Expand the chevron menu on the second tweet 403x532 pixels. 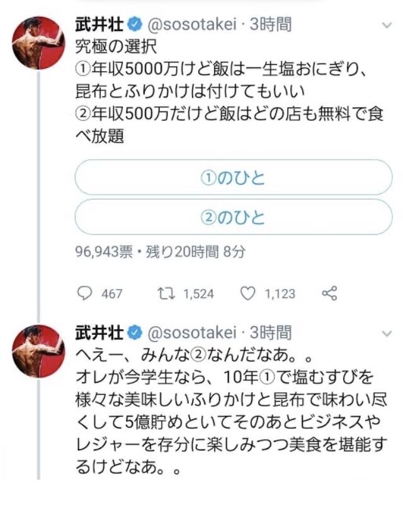(387, 334)
